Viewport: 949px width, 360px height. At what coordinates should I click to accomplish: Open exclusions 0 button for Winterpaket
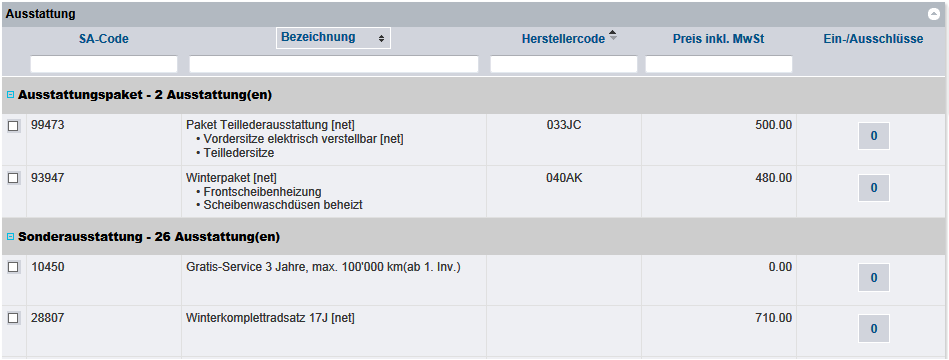874,188
